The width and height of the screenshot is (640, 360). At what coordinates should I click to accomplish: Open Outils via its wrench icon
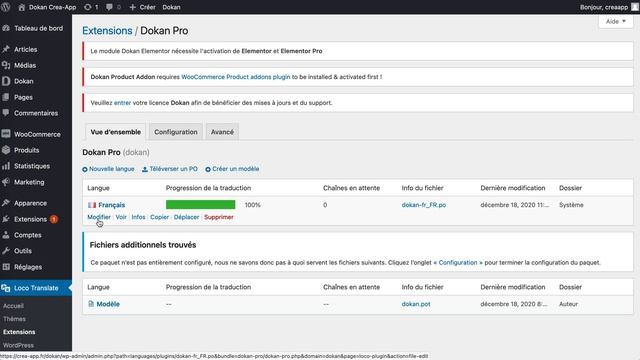[x=6, y=251]
